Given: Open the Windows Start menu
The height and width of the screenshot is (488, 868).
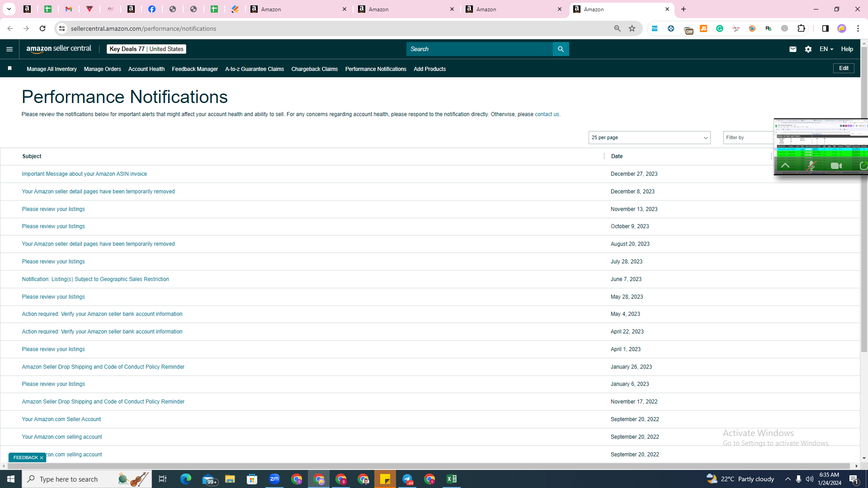Looking at the screenshot, I should click(x=11, y=479).
